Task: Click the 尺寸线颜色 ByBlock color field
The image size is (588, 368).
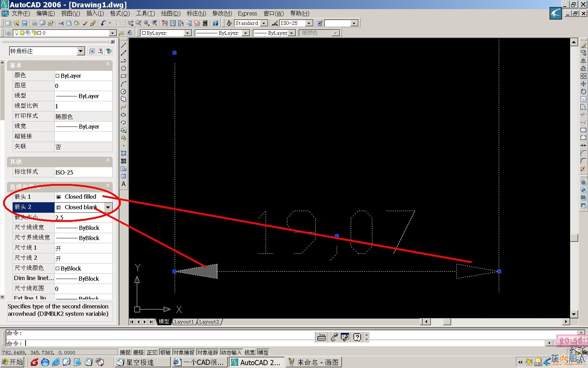Action: (83, 268)
